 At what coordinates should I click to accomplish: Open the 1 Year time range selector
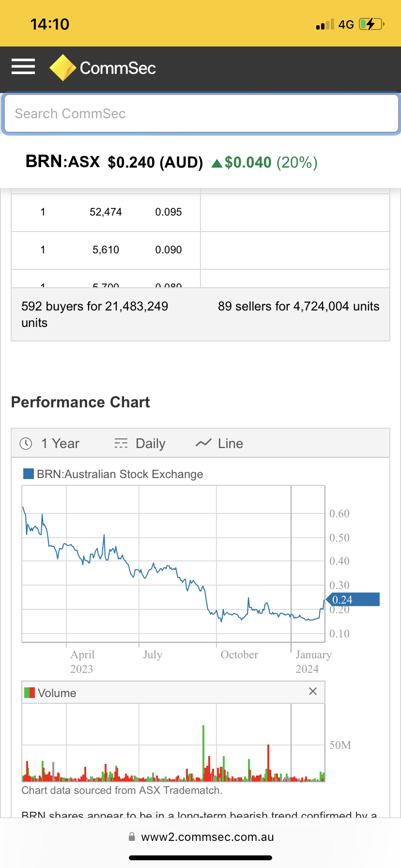point(49,443)
